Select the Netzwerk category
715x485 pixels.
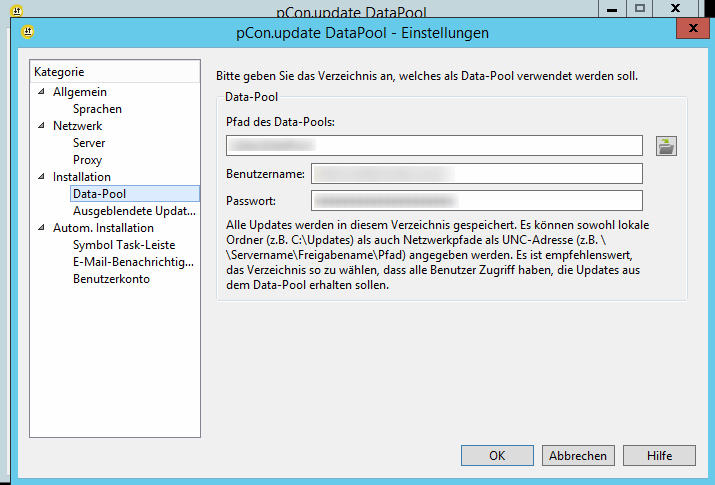point(78,126)
